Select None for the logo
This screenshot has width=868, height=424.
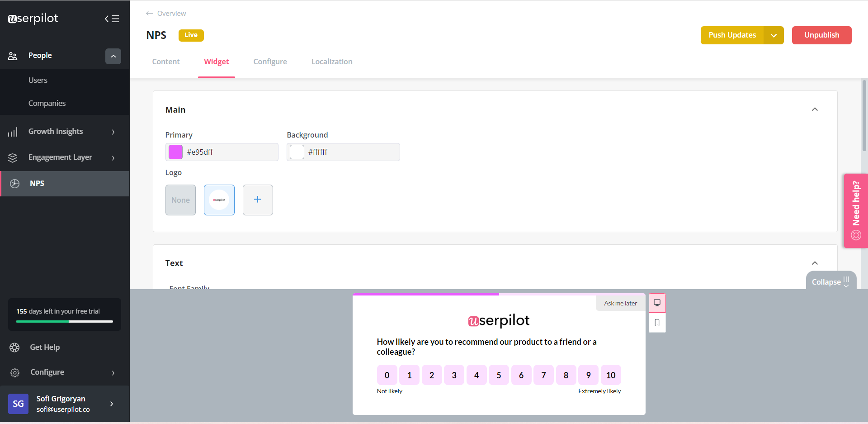(x=180, y=200)
